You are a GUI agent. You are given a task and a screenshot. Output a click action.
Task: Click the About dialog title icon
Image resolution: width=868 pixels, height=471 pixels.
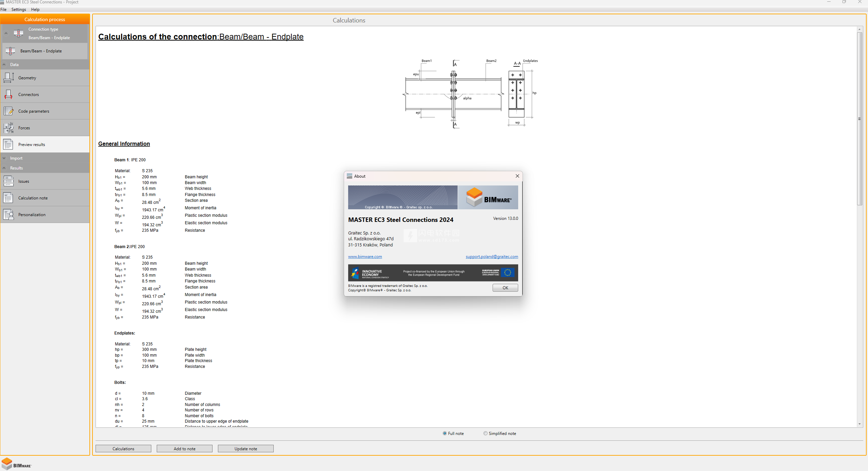tap(349, 176)
